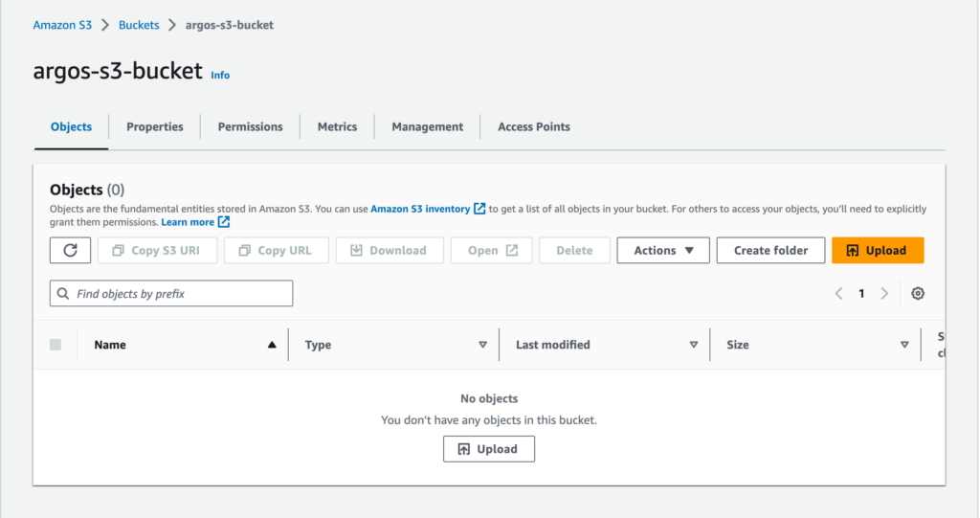This screenshot has height=518, width=980.
Task: Click previous page arrow in pagination
Action: coord(838,294)
